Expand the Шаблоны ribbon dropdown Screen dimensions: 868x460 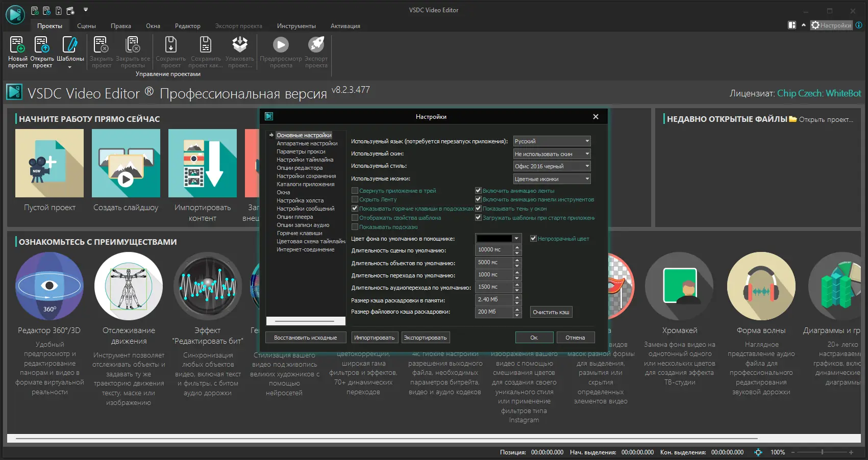70,67
